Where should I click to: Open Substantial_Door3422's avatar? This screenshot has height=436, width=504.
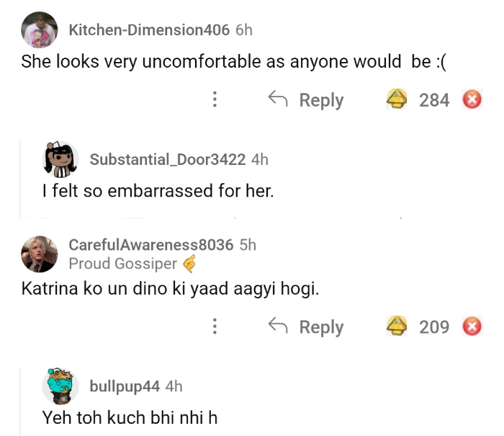tap(61, 159)
